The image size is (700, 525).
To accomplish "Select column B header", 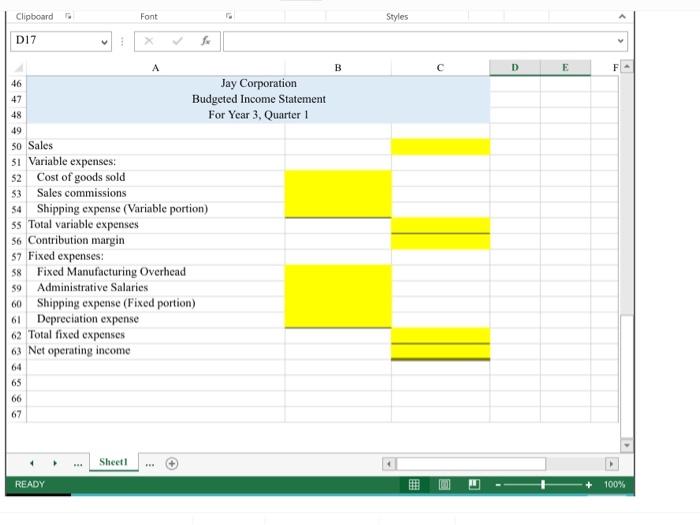I will coord(338,68).
